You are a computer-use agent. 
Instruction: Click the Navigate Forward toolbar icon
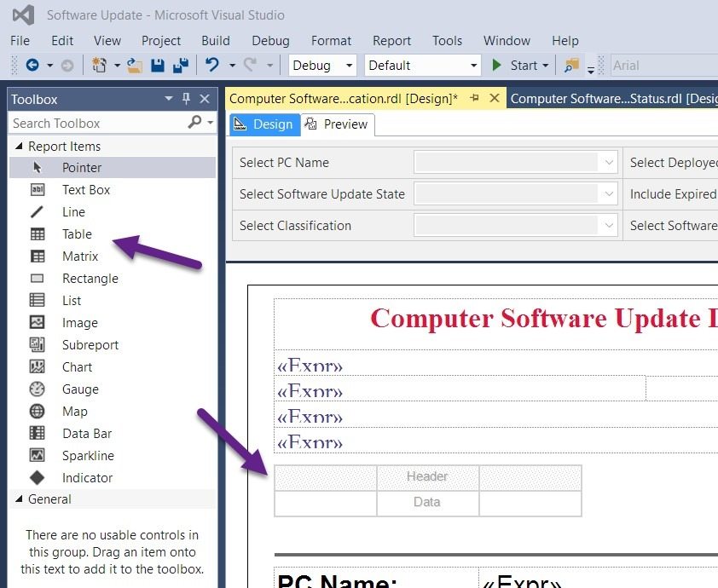(x=67, y=66)
